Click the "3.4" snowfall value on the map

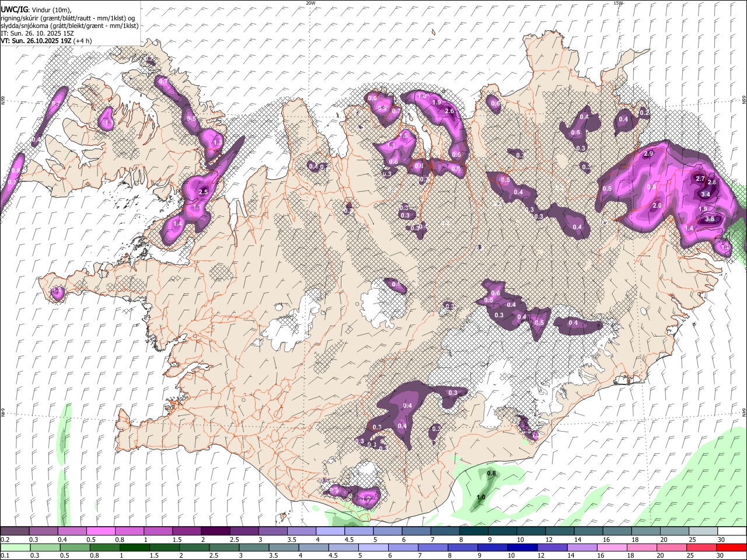705,194
